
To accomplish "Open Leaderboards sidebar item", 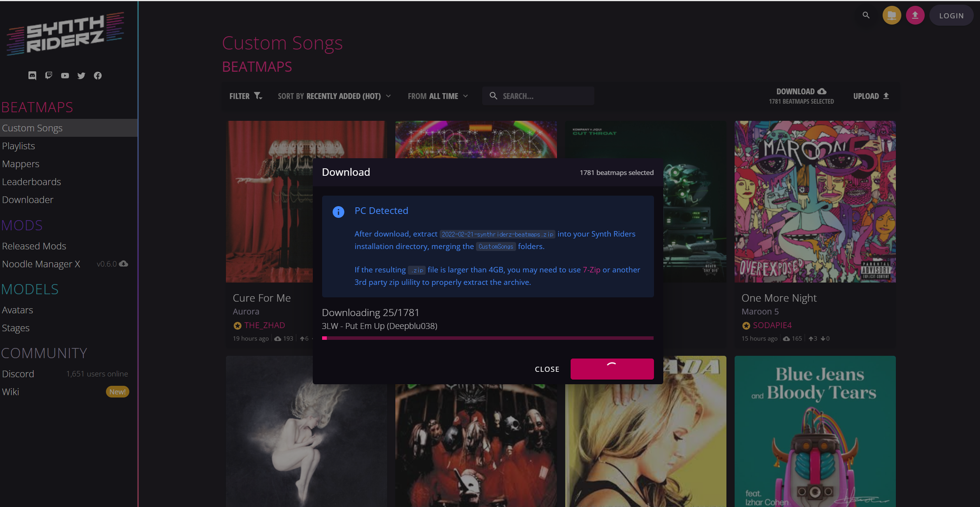I will [32, 182].
